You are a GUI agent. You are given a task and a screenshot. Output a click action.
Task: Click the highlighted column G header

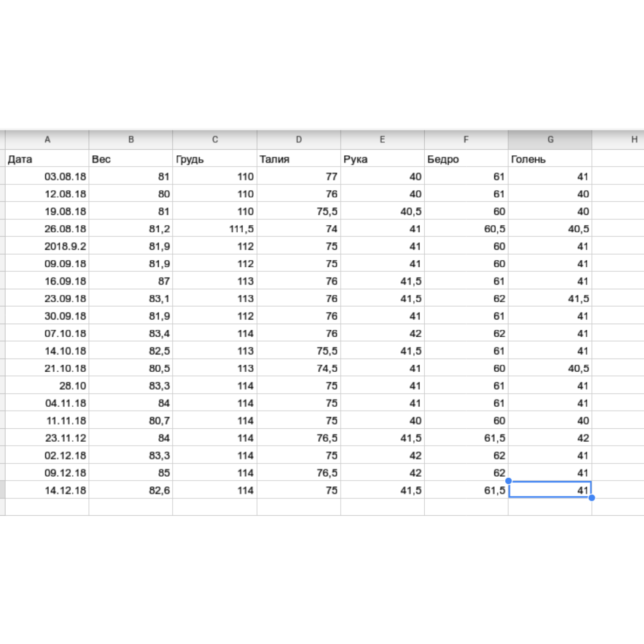(x=550, y=140)
